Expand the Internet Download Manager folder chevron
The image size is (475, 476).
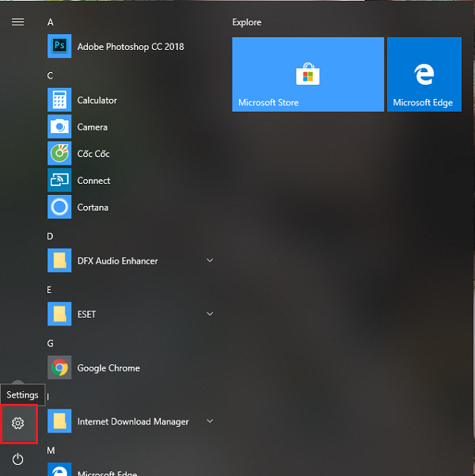pos(210,421)
